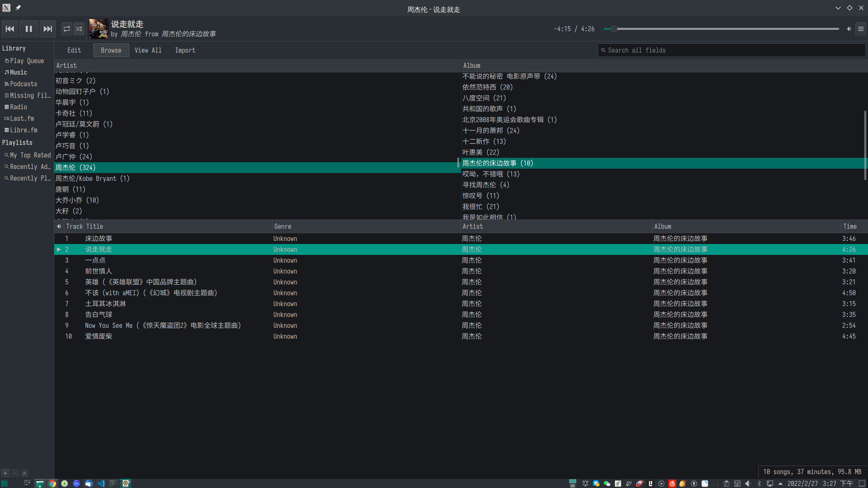868x488 pixels.
Task: Open the Import tab
Action: pyautogui.click(x=185, y=50)
